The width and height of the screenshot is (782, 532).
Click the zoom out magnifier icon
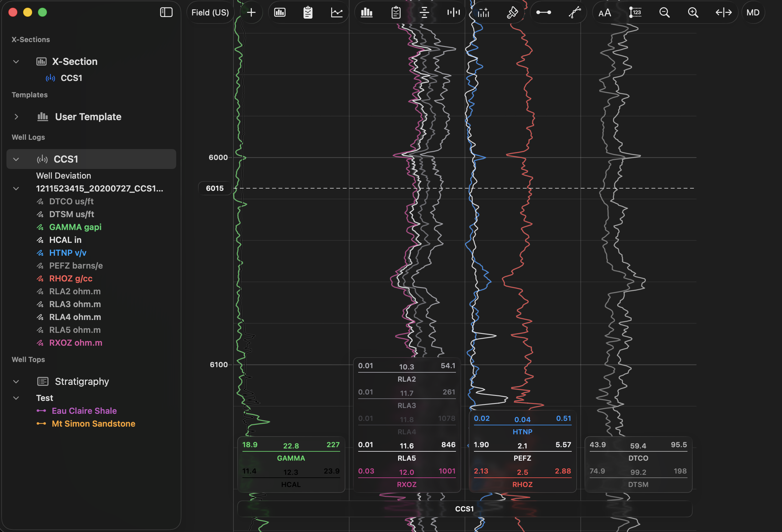(x=664, y=13)
